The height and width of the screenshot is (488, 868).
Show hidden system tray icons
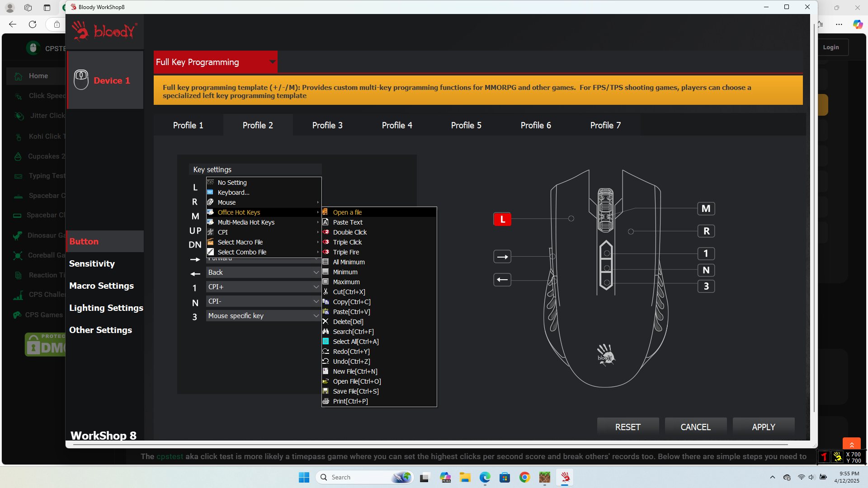tap(772, 477)
